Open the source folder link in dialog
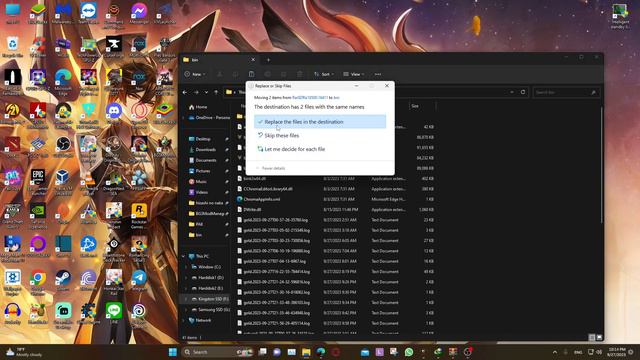This screenshot has height=360, width=640. tap(310, 98)
